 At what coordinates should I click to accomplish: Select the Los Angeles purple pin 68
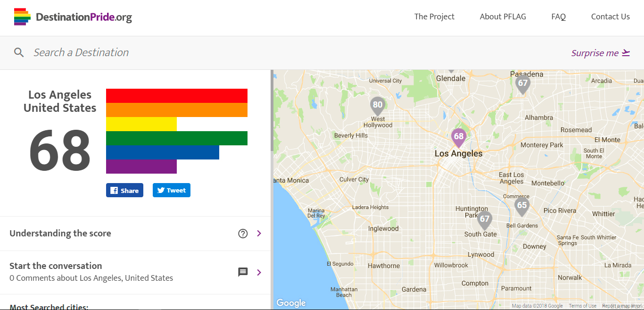coord(458,137)
